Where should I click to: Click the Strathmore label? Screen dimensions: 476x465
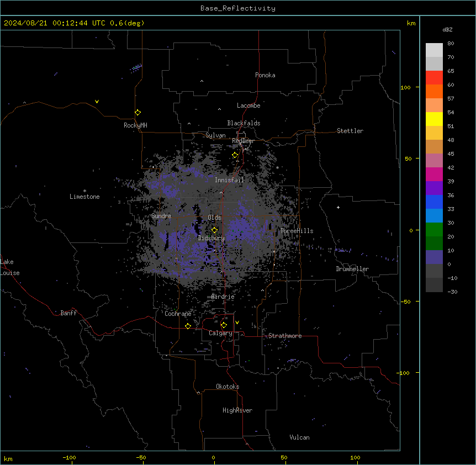[x=285, y=336]
